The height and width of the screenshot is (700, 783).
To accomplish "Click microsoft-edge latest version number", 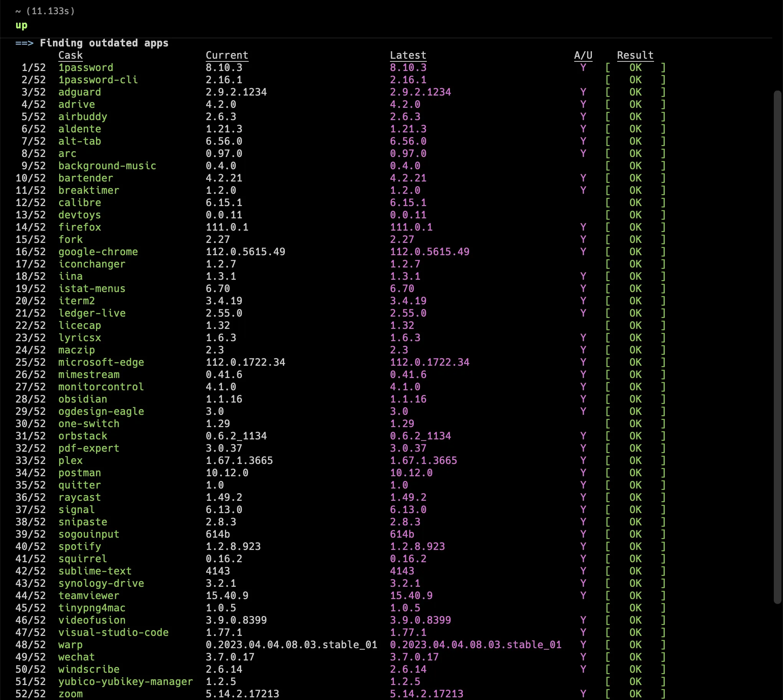I will 429,362.
